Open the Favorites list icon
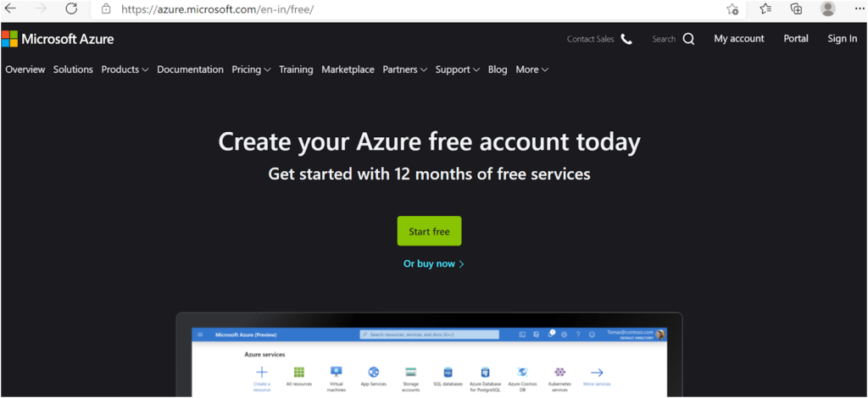 click(x=765, y=8)
